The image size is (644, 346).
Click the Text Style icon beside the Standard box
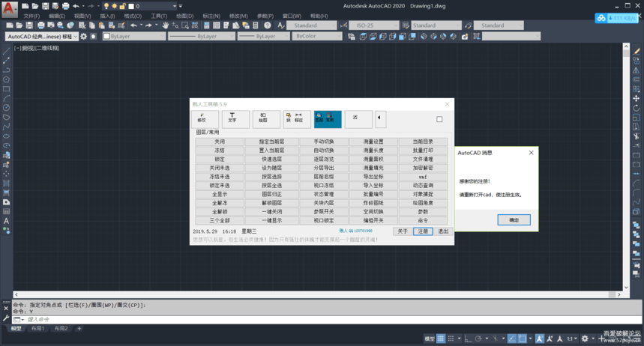coord(281,25)
